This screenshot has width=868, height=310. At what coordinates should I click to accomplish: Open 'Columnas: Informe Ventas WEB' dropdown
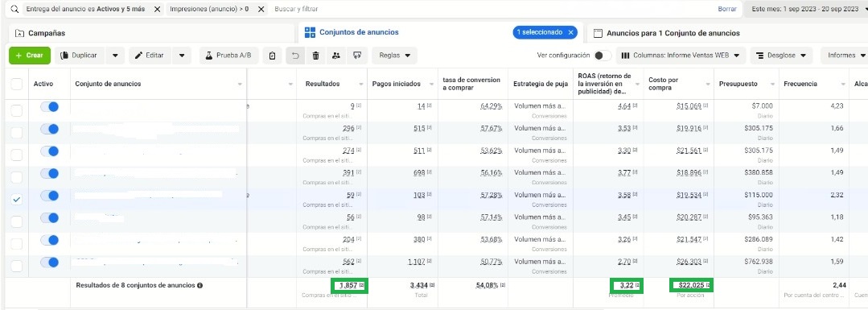681,56
